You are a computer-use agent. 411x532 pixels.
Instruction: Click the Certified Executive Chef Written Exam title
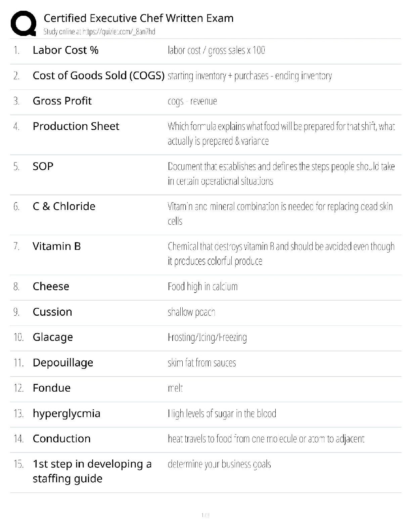138,18
